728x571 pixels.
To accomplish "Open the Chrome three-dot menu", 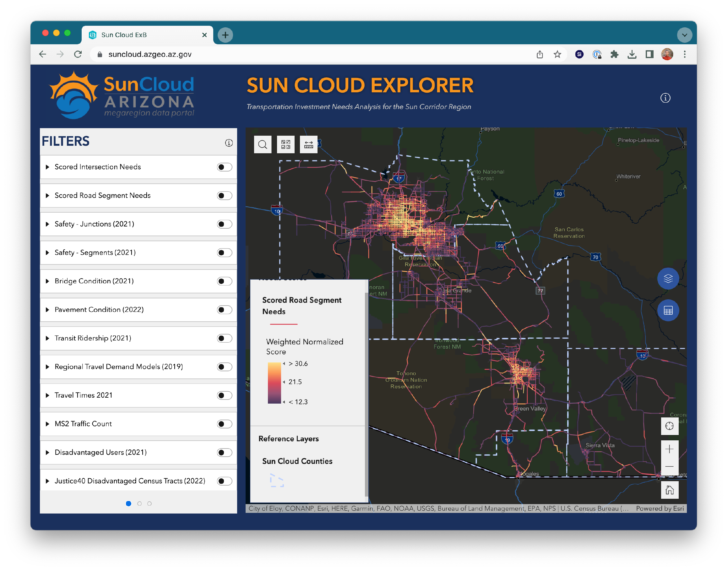I will coord(685,54).
